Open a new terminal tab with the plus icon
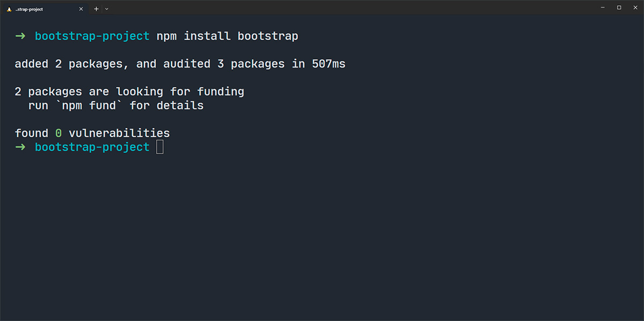 point(96,9)
